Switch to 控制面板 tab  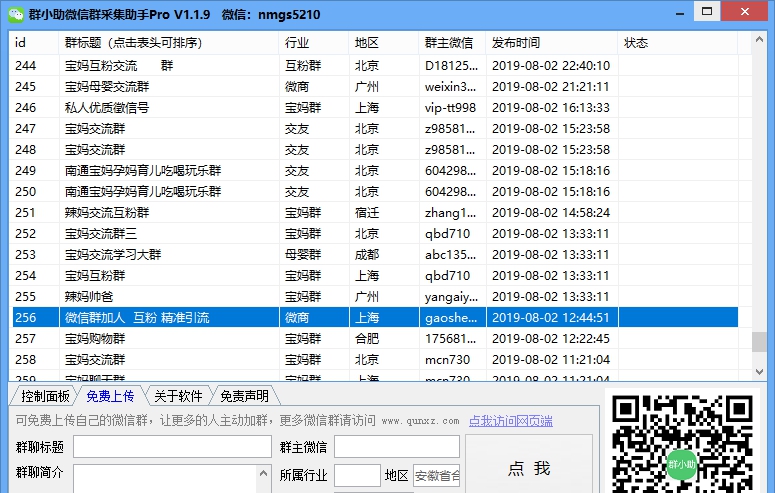pyautogui.click(x=45, y=396)
